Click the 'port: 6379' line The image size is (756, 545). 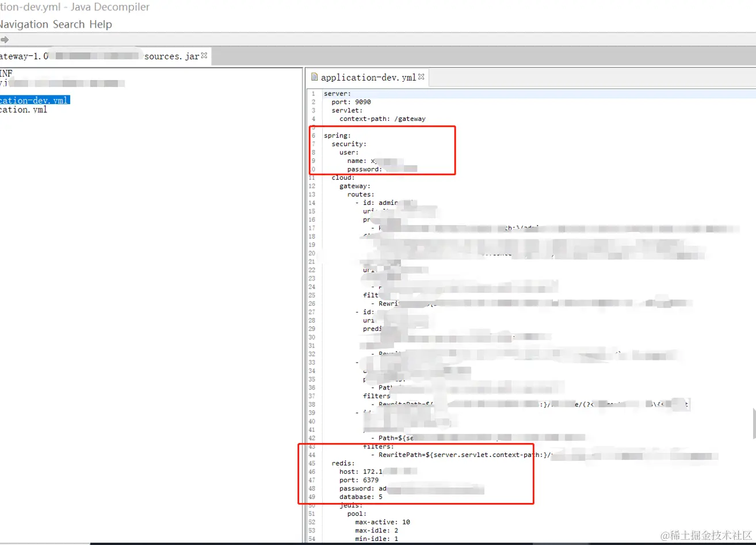359,480
